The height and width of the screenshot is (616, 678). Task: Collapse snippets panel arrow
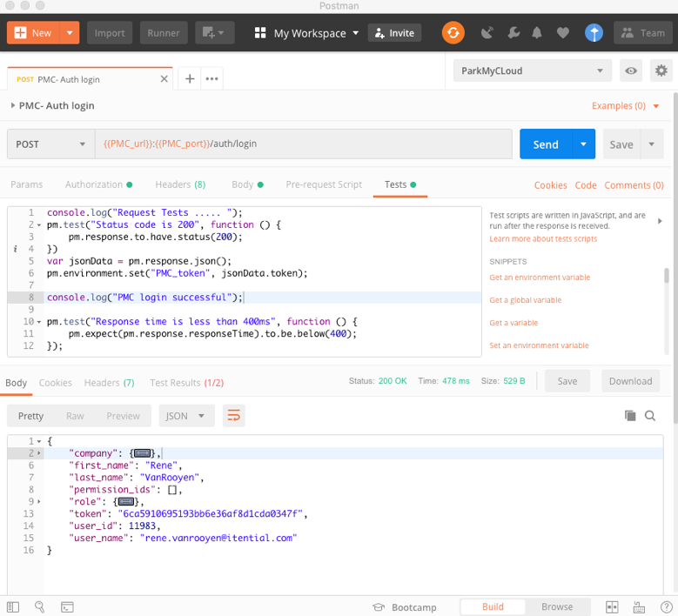tap(660, 221)
